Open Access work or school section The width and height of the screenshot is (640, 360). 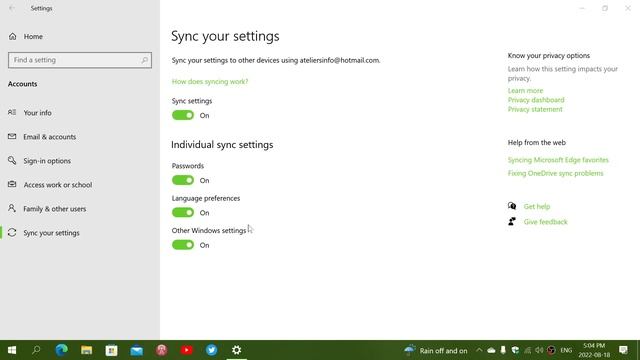(58, 185)
